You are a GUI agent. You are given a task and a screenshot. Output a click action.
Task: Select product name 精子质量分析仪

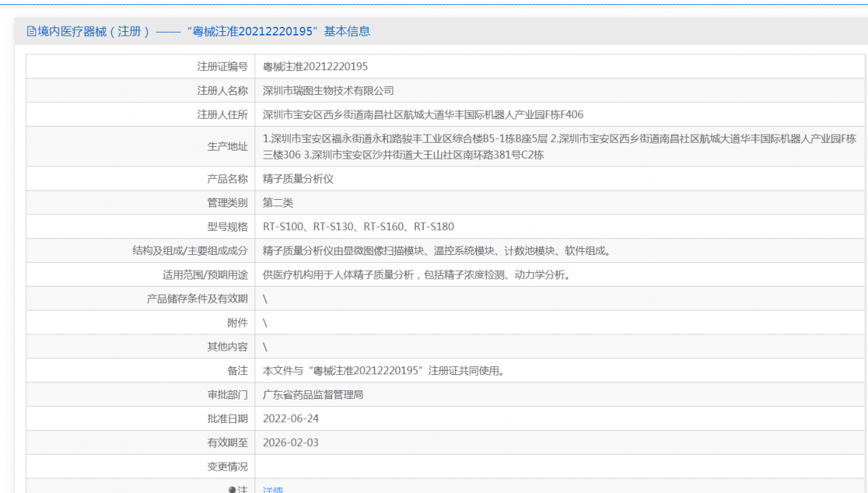(x=298, y=179)
